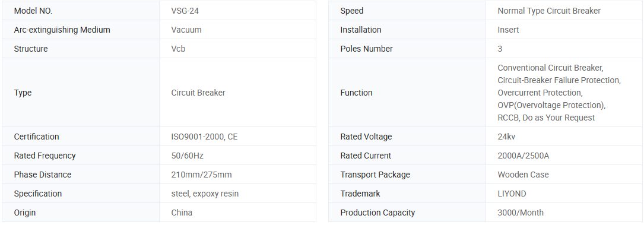Screen dimensions: 644x225
Task: Select the Arc-extinguishing Medium label
Action: point(62,30)
